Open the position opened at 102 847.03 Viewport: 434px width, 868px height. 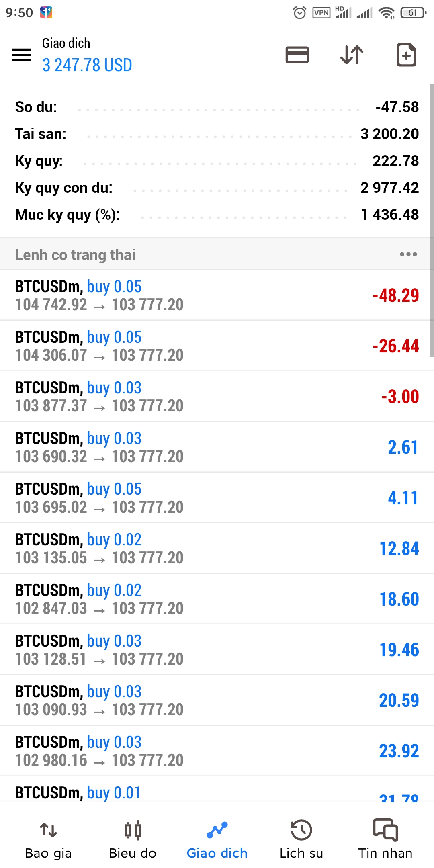pos(217,599)
